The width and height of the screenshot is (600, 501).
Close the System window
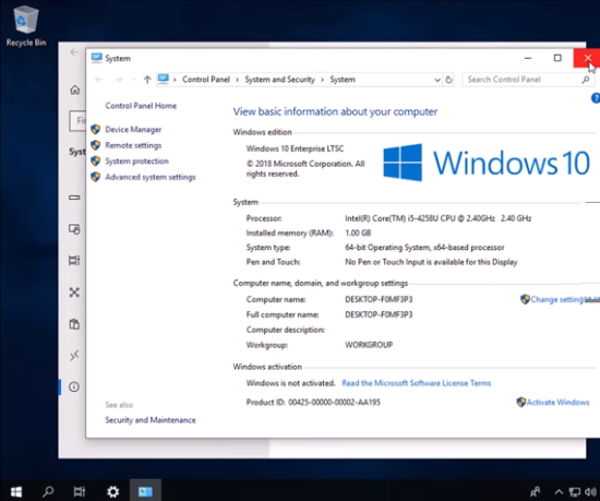[587, 58]
